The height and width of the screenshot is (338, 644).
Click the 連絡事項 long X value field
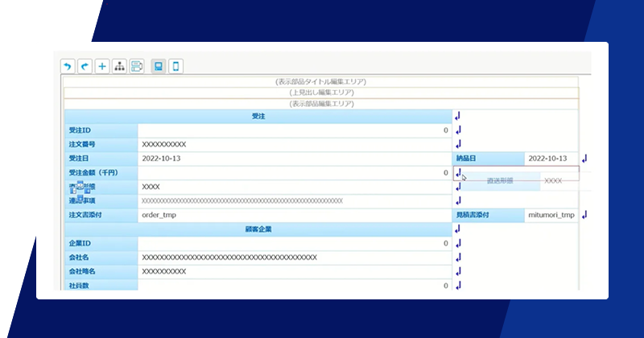click(295, 201)
